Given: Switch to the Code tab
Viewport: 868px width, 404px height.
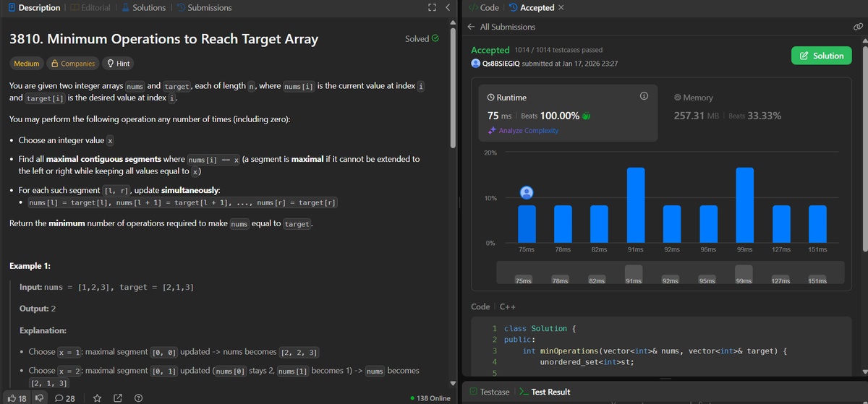Looking at the screenshot, I should [x=484, y=7].
